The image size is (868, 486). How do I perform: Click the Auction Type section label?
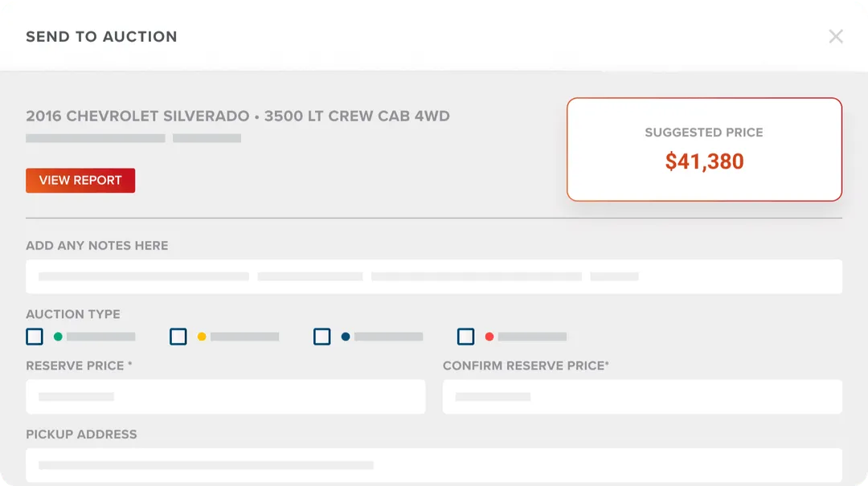(x=73, y=314)
